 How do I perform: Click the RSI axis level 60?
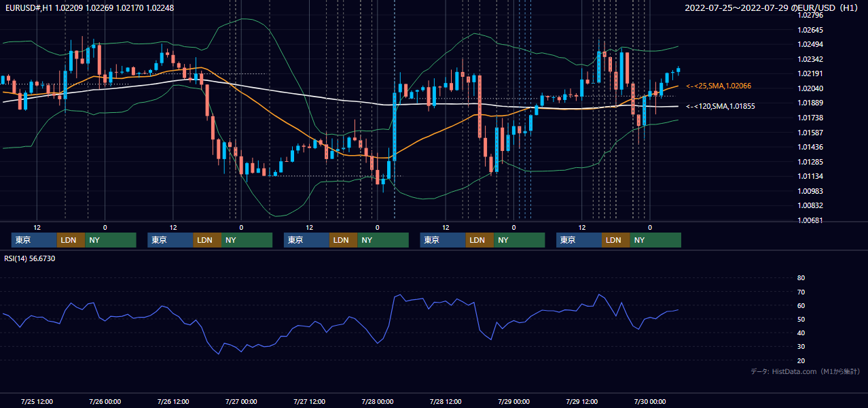(x=801, y=305)
